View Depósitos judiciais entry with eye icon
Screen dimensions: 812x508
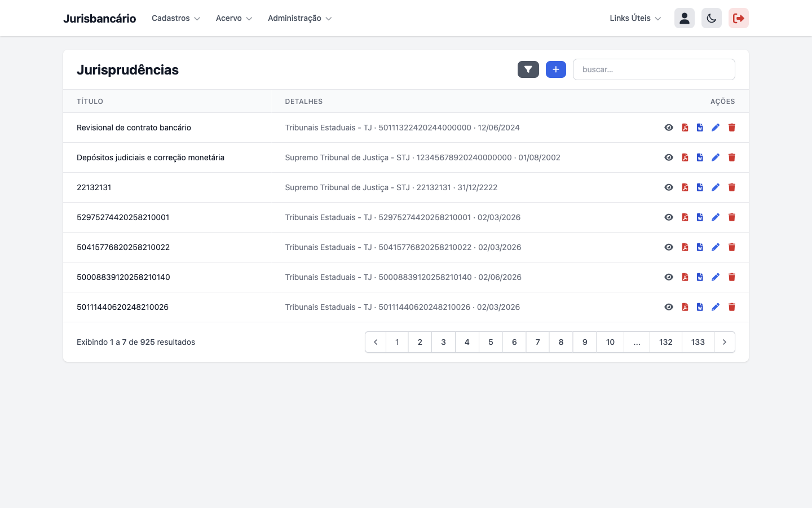(669, 157)
